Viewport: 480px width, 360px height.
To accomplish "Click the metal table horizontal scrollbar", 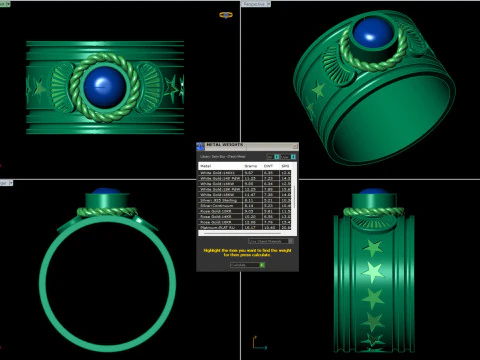I will (243, 233).
